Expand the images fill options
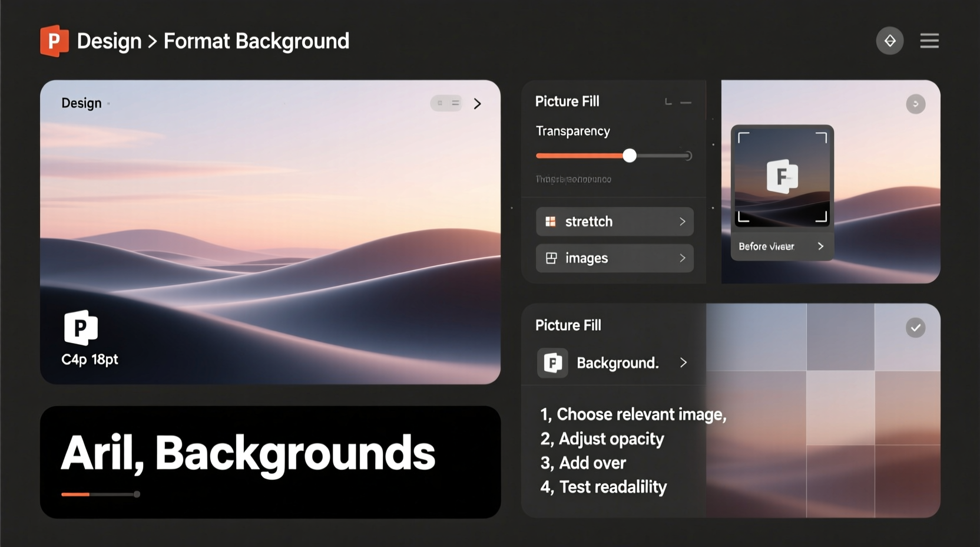 (x=682, y=258)
